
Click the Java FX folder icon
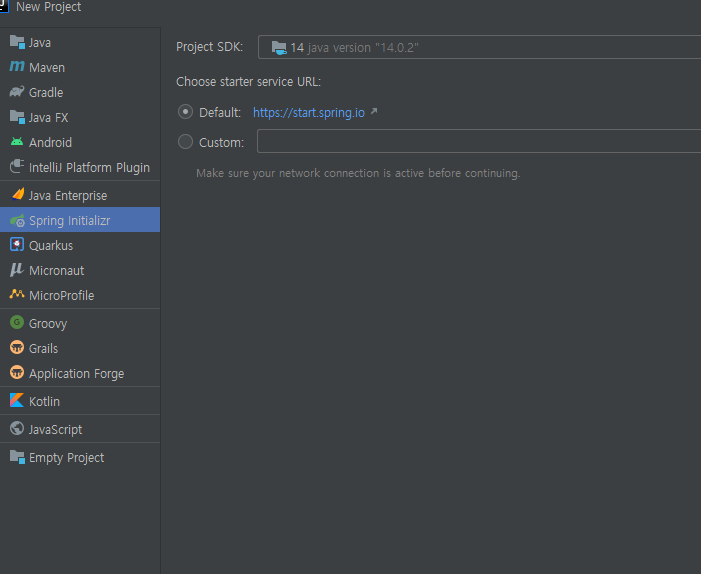(x=17, y=117)
